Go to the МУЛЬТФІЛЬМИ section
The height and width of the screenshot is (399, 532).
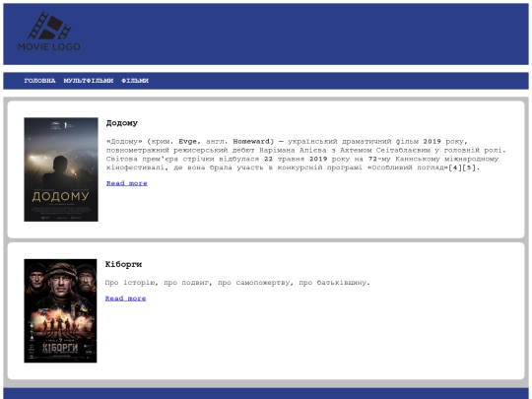point(89,81)
